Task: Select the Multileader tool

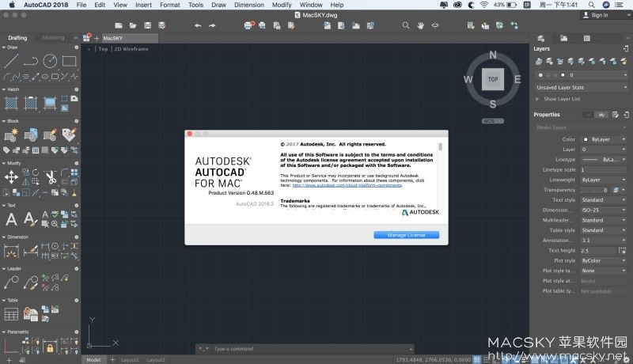Action: tap(11, 282)
